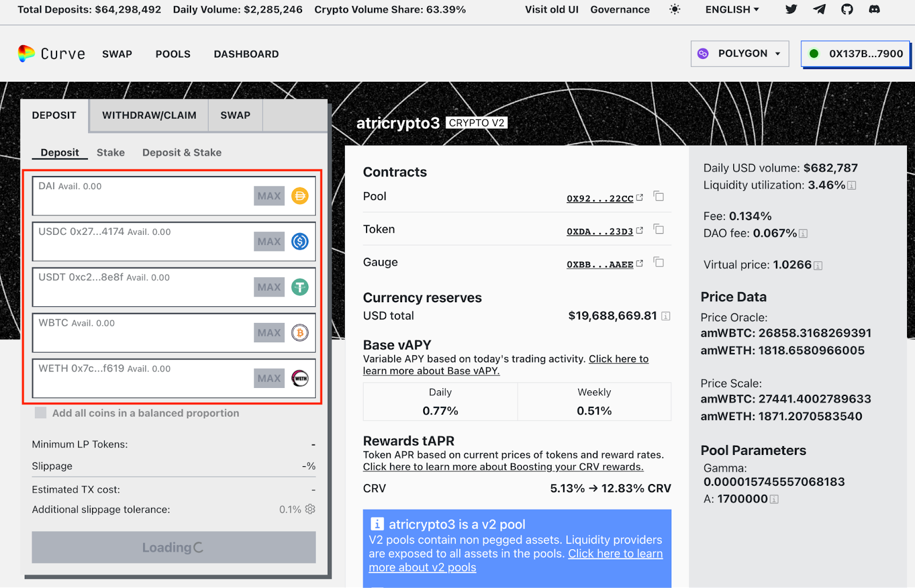915x588 pixels.
Task: Show info for USD total reserves
Action: [666, 316]
